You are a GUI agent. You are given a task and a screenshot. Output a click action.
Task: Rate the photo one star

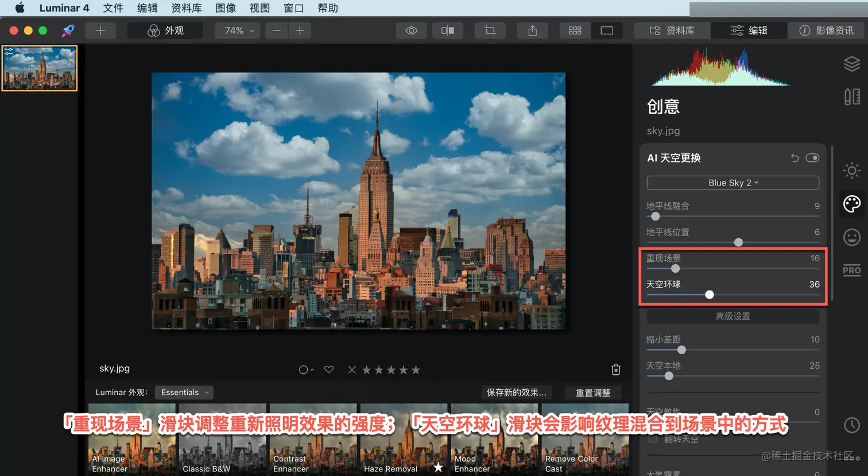366,370
